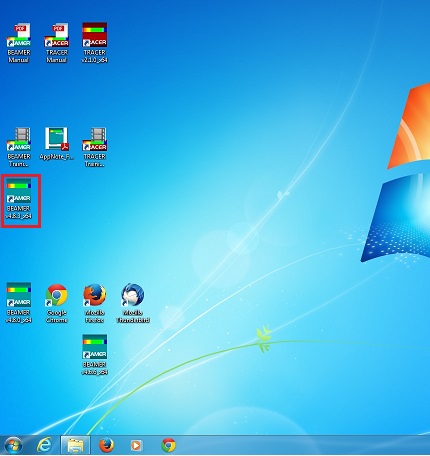
Task: Open the Windows Start menu orb
Action: [x=13, y=445]
